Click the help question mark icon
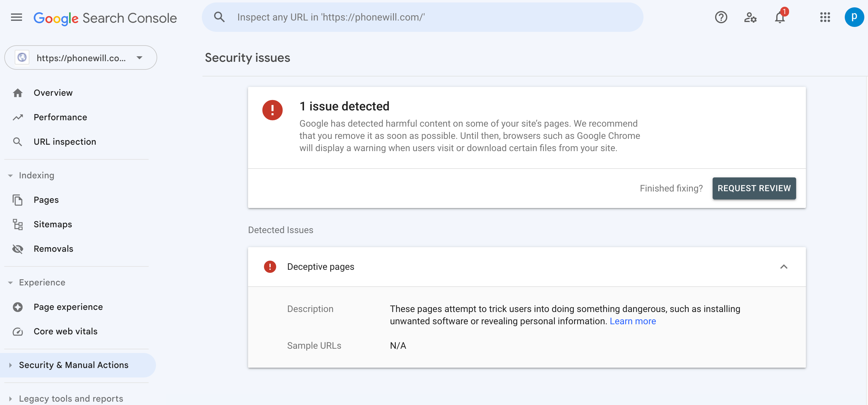Image resolution: width=868 pixels, height=405 pixels. point(720,17)
